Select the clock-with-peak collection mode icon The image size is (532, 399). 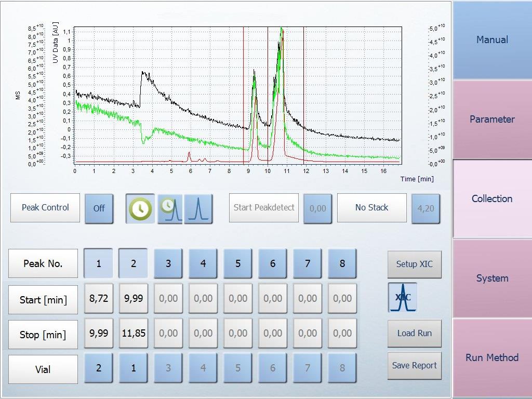point(170,209)
